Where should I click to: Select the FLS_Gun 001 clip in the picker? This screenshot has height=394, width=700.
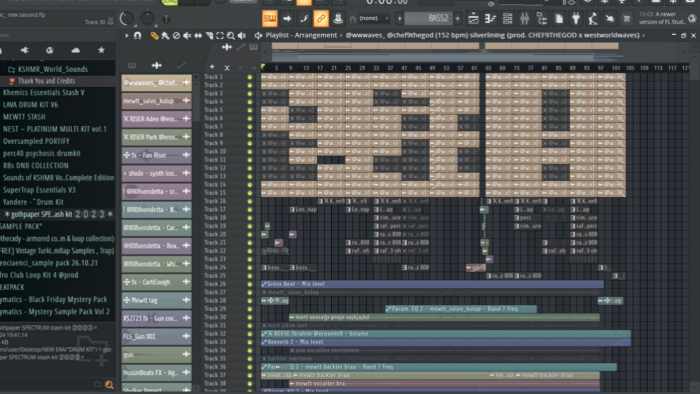click(x=156, y=336)
